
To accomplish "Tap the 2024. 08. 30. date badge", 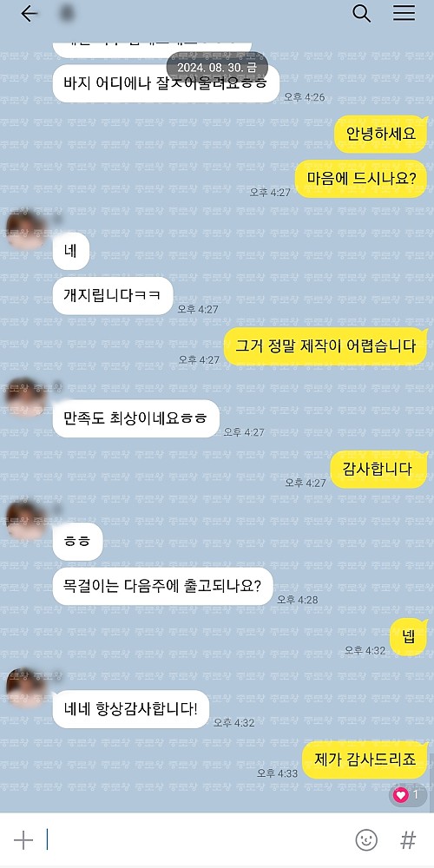I will [x=217, y=67].
